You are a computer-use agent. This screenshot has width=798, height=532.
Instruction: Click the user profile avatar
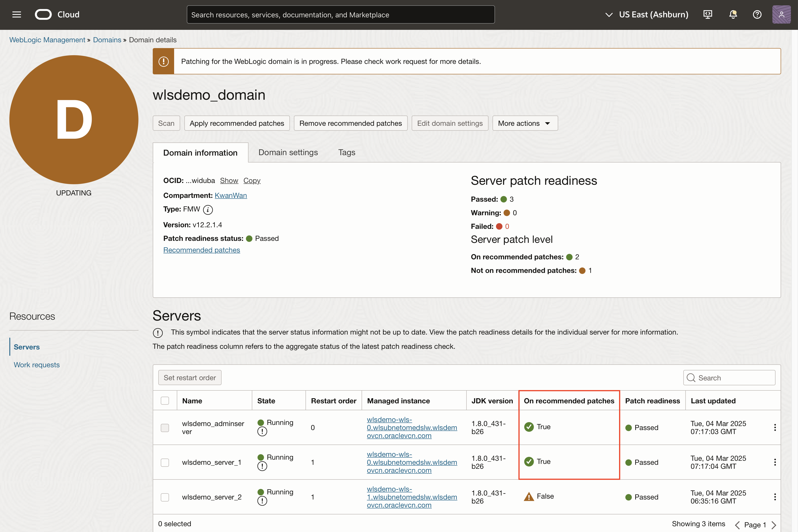pos(781,15)
